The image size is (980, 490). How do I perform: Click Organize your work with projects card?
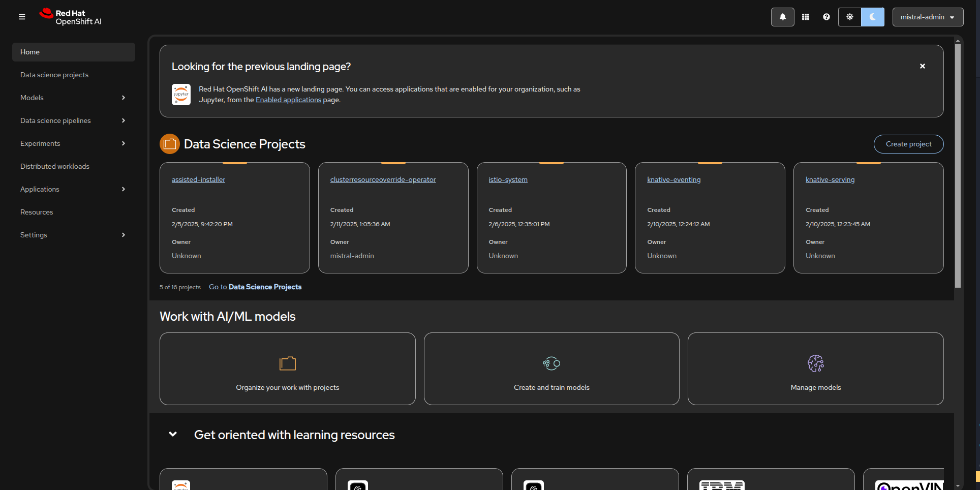click(287, 369)
